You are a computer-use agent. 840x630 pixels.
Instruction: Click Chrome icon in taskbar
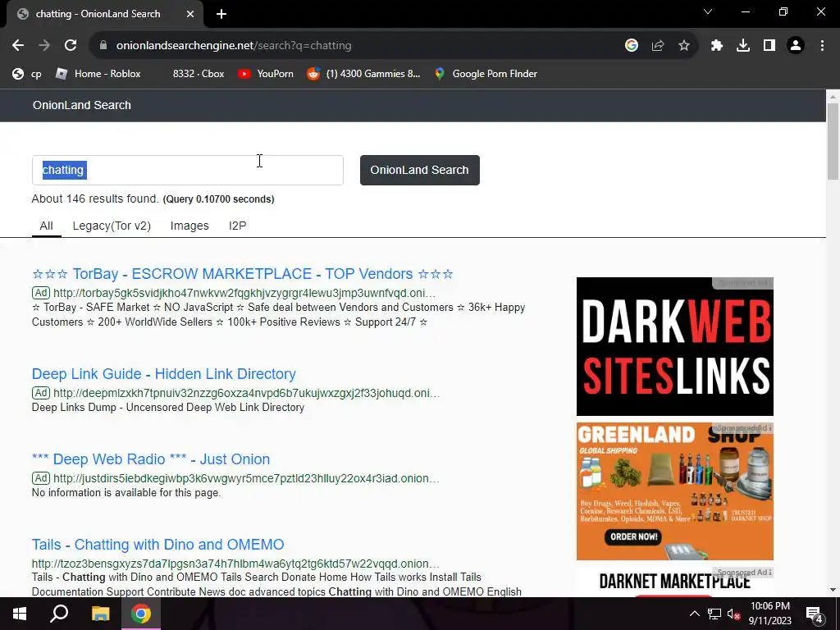[x=141, y=614]
